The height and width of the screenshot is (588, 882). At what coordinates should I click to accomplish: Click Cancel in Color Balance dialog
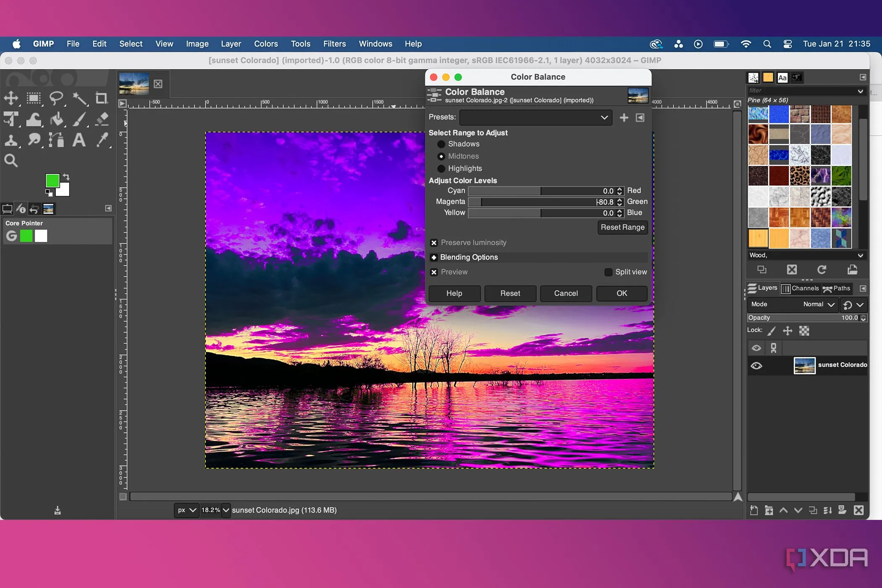566,294
